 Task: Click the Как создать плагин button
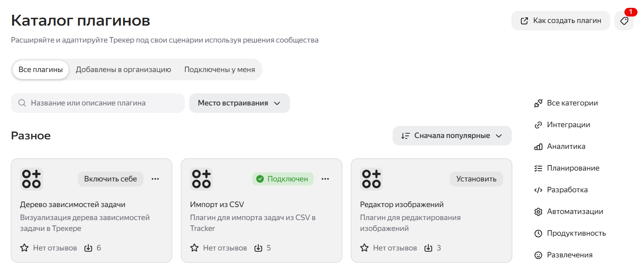click(561, 21)
